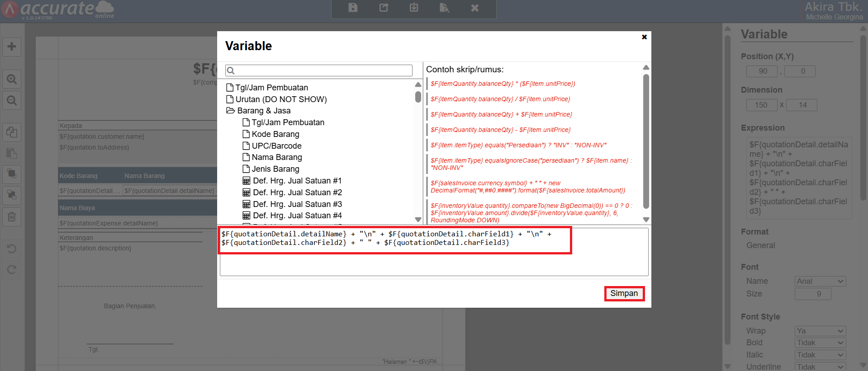Click the Import download icon in top toolbar
This screenshot has height=371, width=868.
point(414,8)
